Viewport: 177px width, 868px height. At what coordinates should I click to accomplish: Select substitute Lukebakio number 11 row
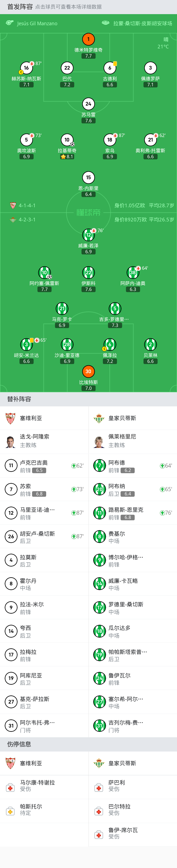44,466
